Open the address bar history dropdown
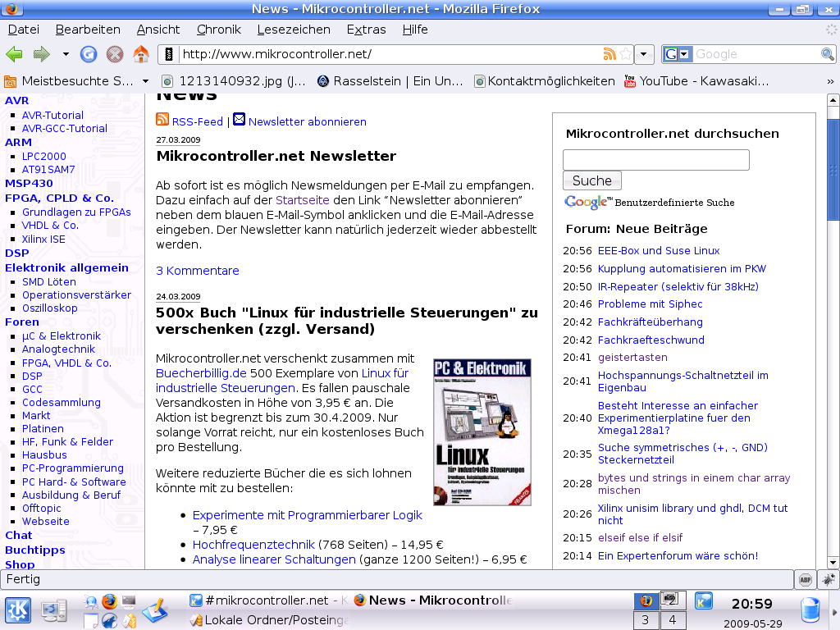This screenshot has width=840, height=630. (643, 54)
